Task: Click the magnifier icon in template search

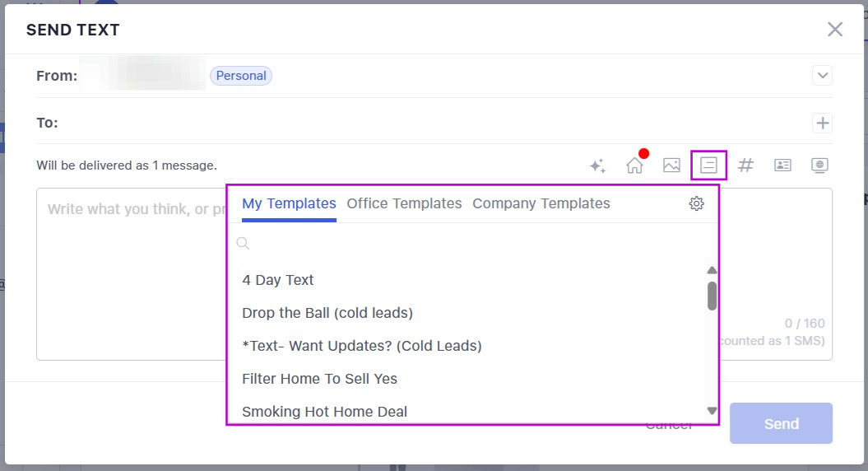Action: tap(243, 243)
